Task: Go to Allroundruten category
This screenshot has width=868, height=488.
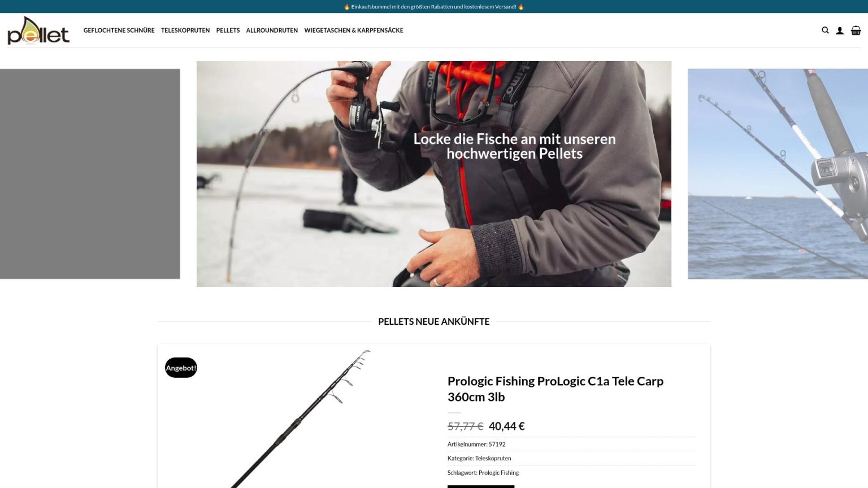Action: [272, 30]
